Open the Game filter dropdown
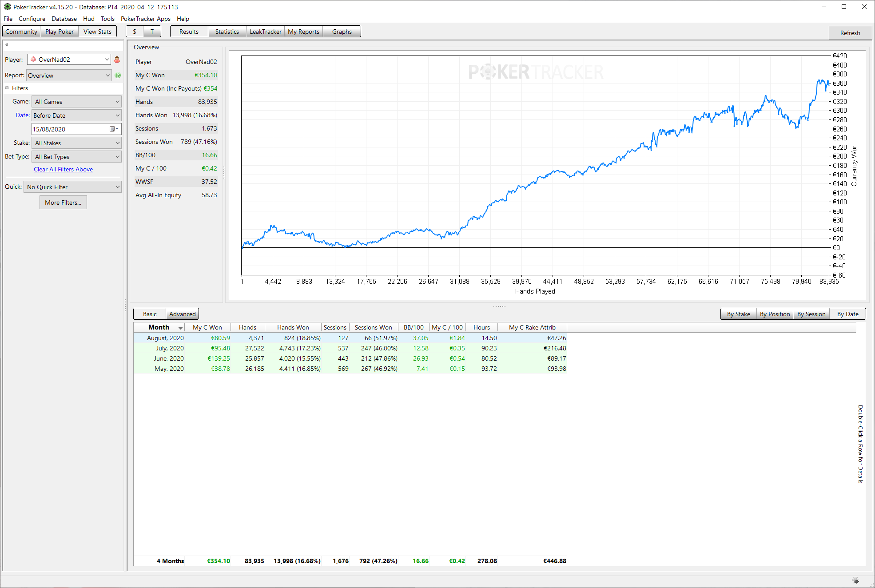This screenshot has width=875, height=588. click(x=76, y=102)
